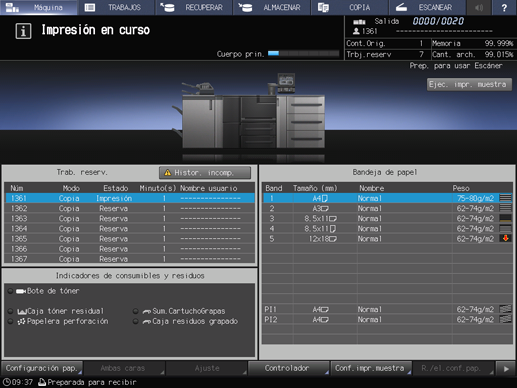
Task: Click the clock icon in status bar
Action: (x=6, y=382)
